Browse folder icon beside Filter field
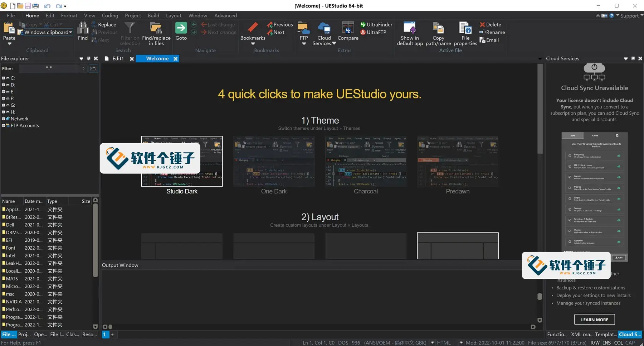The height and width of the screenshot is (346, 644). (93, 68)
